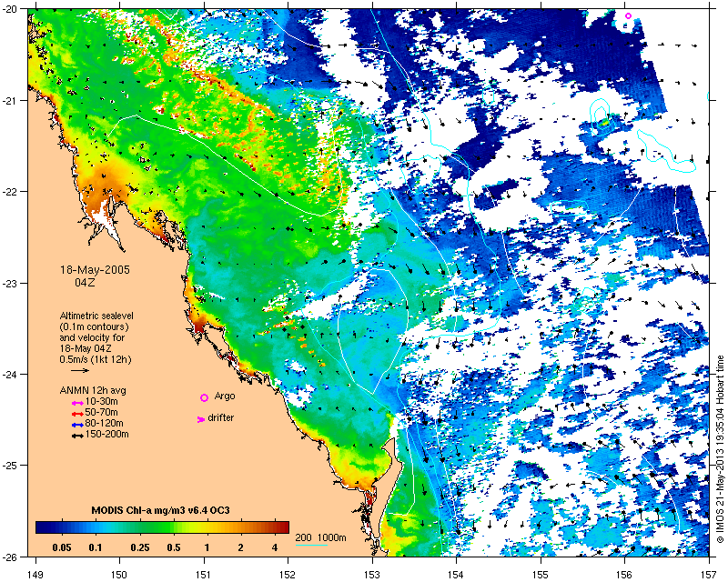Viewport: 728px width, 582px height.
Task: Click the '0.5m/s (1kt 12h)' text
Action: 96,359
